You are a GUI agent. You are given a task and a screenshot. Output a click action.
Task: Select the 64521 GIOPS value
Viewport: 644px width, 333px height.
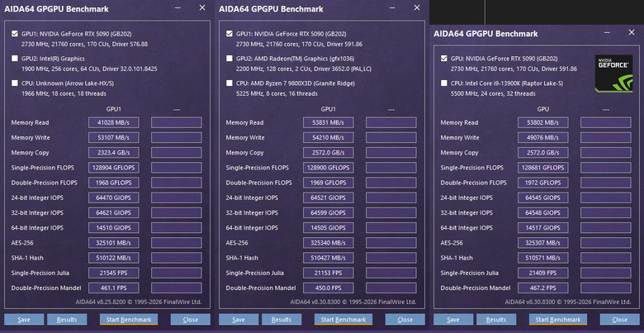(328, 197)
